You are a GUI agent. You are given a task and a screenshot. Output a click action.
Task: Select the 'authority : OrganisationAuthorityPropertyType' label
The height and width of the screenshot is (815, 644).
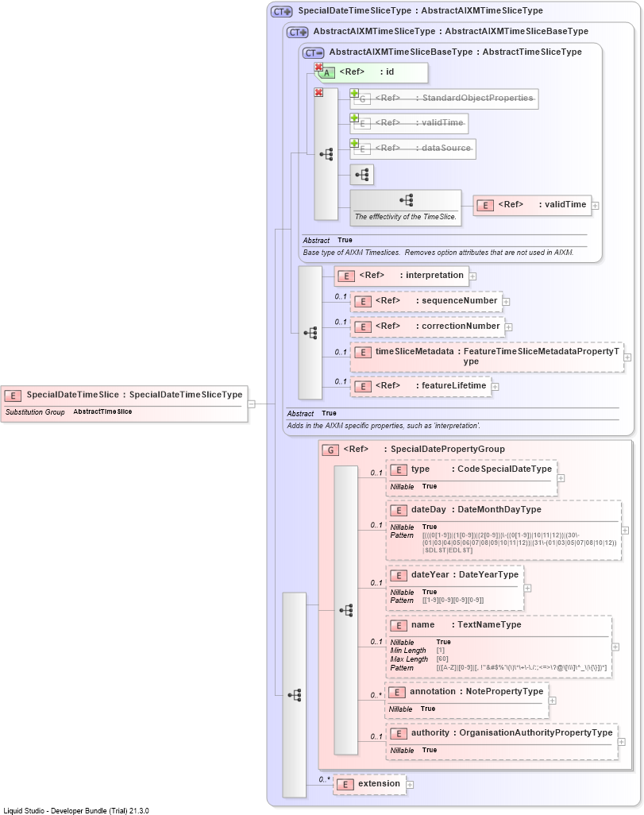[512, 733]
